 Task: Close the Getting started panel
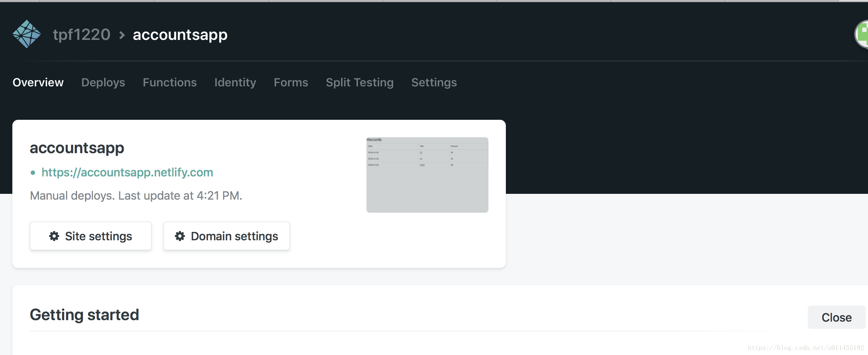pos(836,317)
